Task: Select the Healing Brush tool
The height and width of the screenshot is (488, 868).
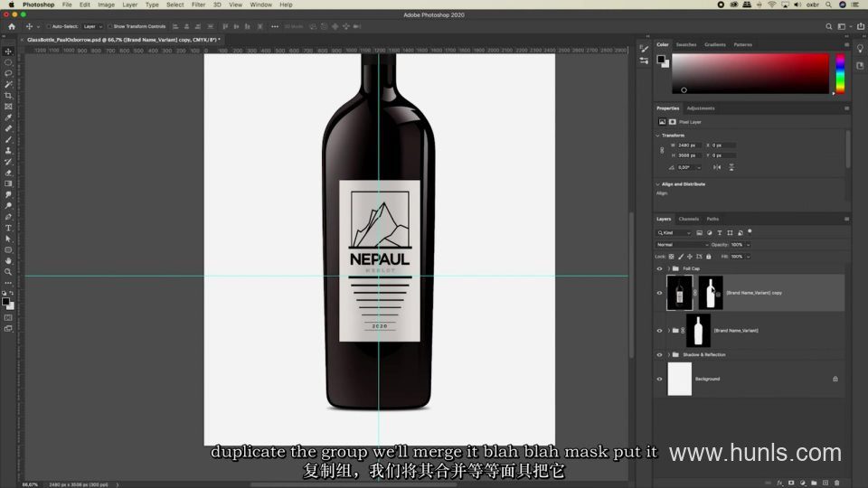Action: (x=8, y=128)
